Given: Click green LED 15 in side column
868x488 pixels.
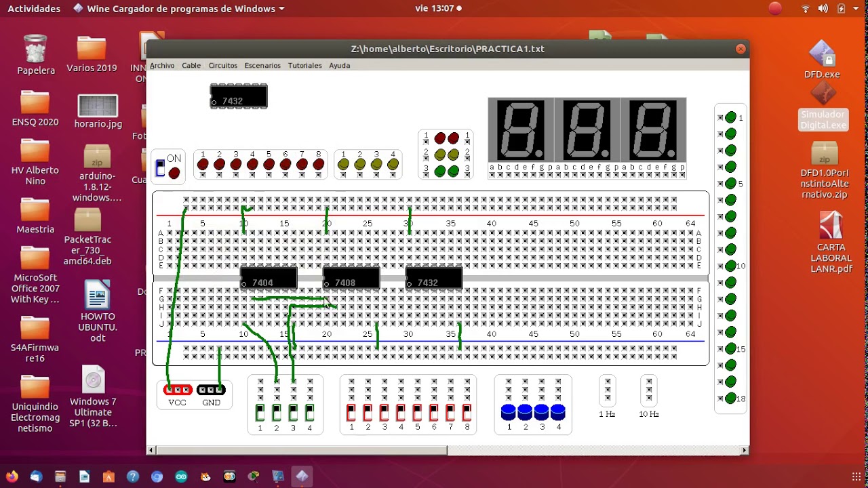Looking at the screenshot, I should pos(730,348).
